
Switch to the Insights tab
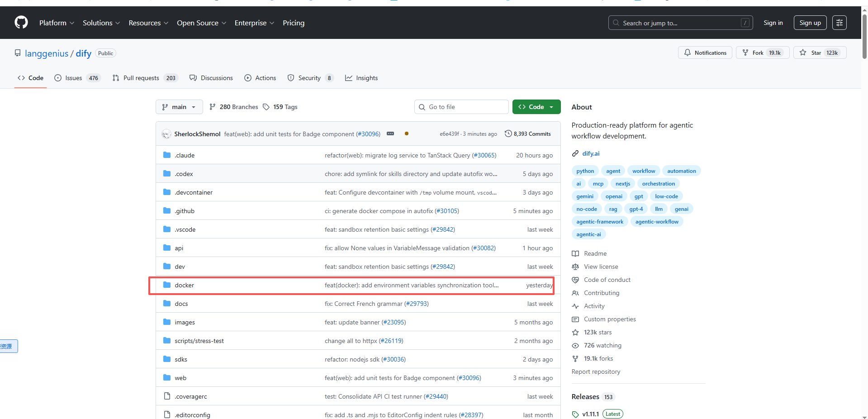(x=361, y=78)
